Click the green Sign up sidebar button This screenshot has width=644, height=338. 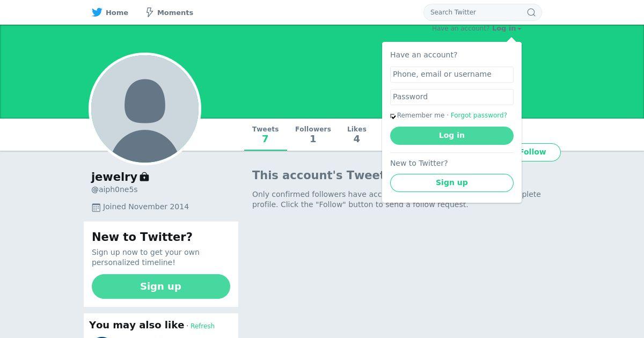click(x=161, y=286)
